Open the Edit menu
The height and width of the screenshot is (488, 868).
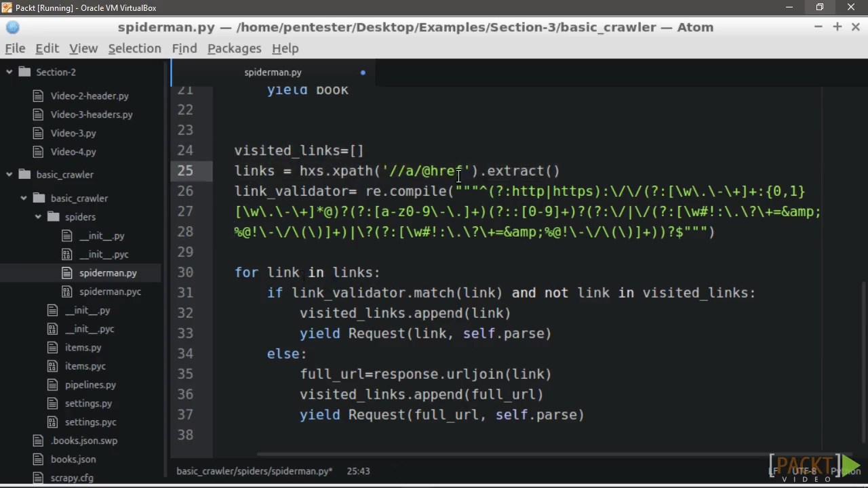pyautogui.click(x=47, y=48)
